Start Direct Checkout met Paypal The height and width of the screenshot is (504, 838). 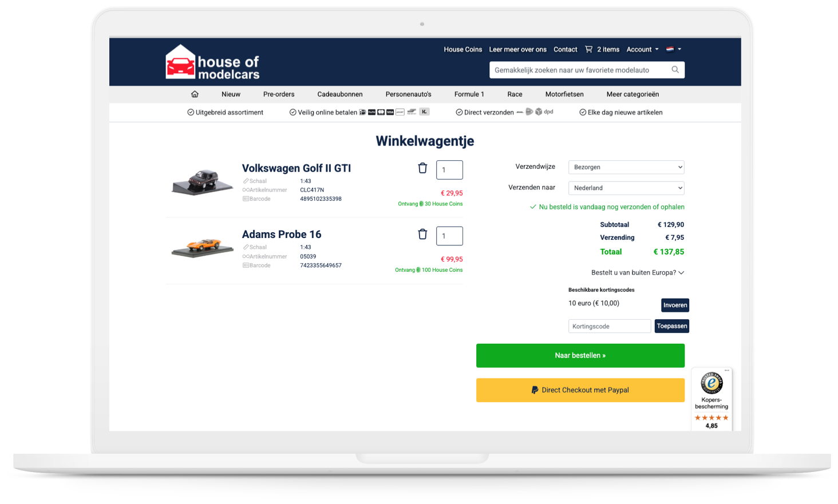(580, 390)
